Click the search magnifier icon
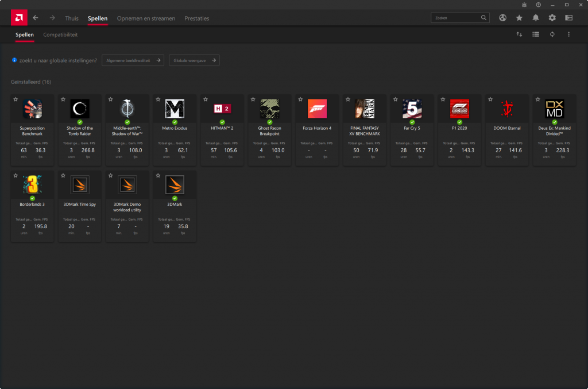This screenshot has height=389, width=588. click(483, 18)
